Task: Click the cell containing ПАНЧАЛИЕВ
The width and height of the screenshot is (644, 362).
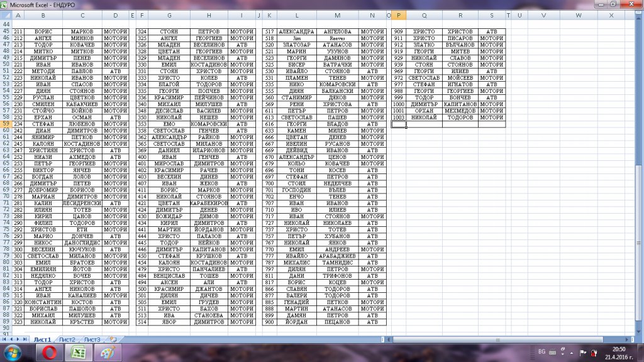Action: coord(209,269)
